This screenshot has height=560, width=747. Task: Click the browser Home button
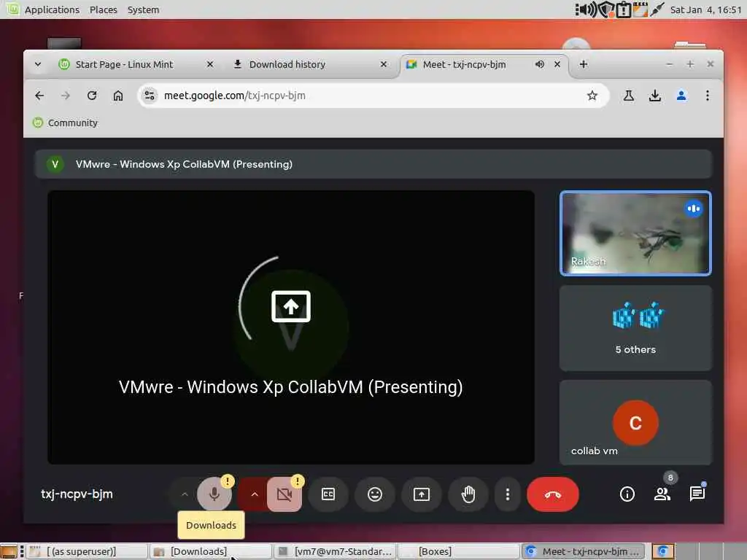(x=118, y=96)
